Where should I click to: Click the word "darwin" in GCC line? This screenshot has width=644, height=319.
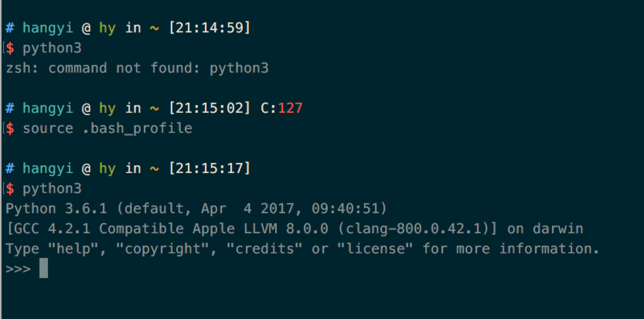coord(558,229)
